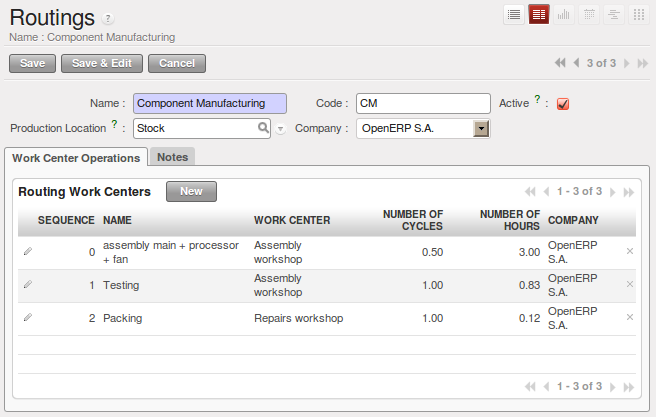Viewport: 656px width, 417px height.
Task: Delete the Packing operation row
Action: [x=630, y=317]
